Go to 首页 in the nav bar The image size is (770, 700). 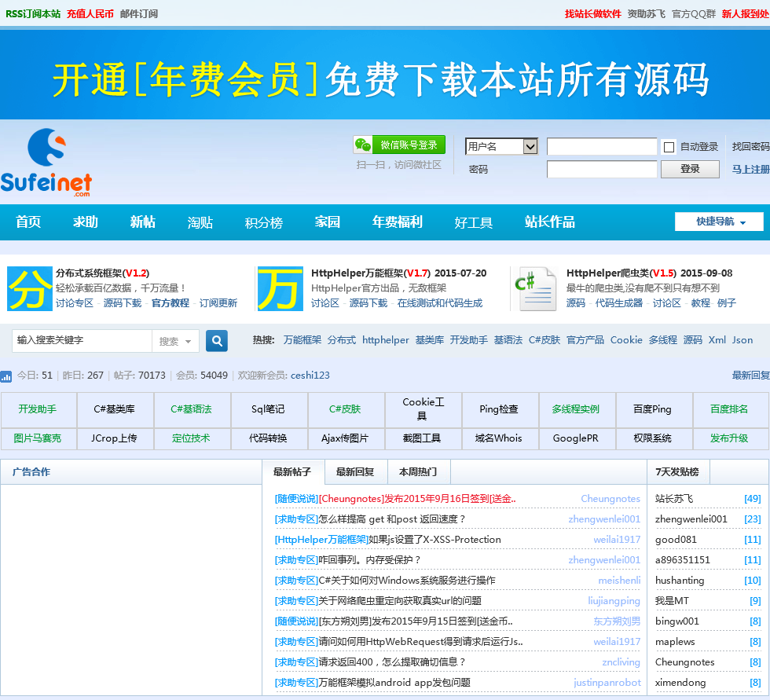coord(28,222)
